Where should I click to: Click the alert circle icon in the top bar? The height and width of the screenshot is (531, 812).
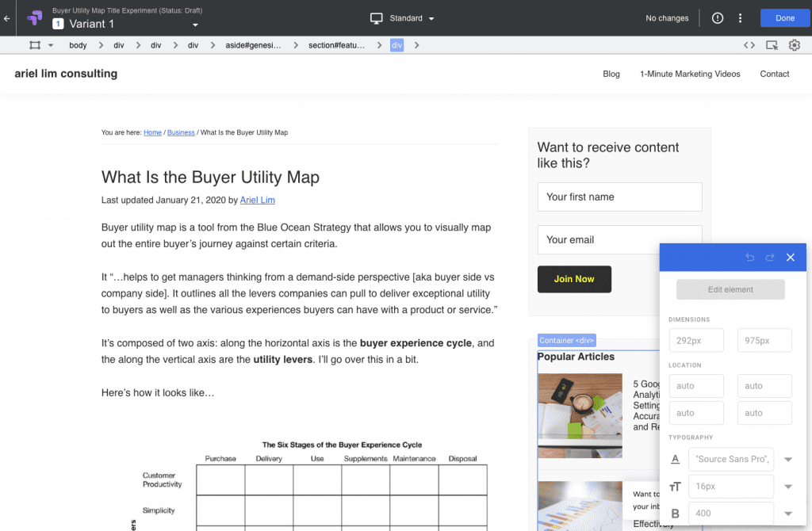(718, 17)
